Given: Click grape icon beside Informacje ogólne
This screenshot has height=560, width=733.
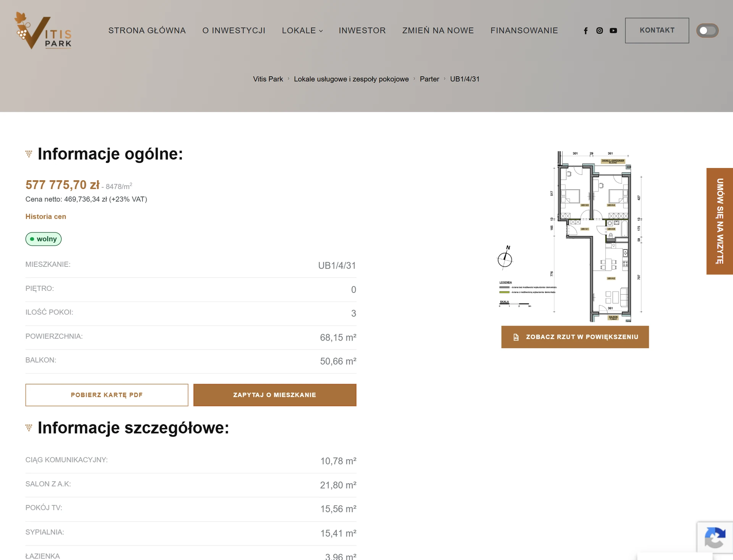Looking at the screenshot, I should (29, 154).
